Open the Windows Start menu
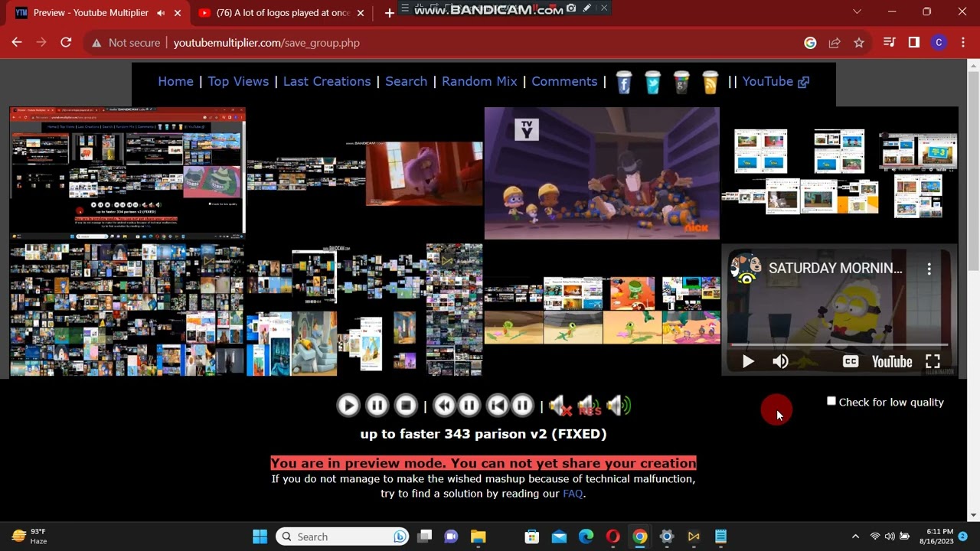The image size is (980, 551). 260,536
